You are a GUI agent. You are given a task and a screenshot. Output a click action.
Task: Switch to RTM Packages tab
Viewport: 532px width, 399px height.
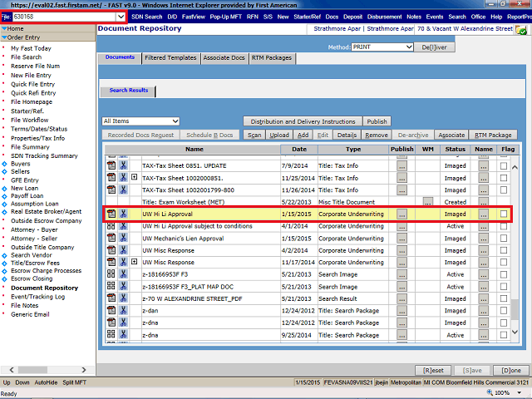[x=272, y=57]
